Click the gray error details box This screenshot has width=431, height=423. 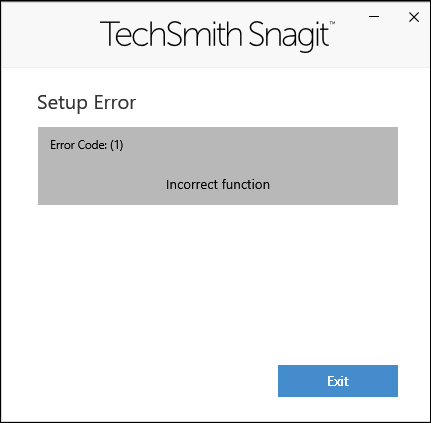tap(218, 166)
